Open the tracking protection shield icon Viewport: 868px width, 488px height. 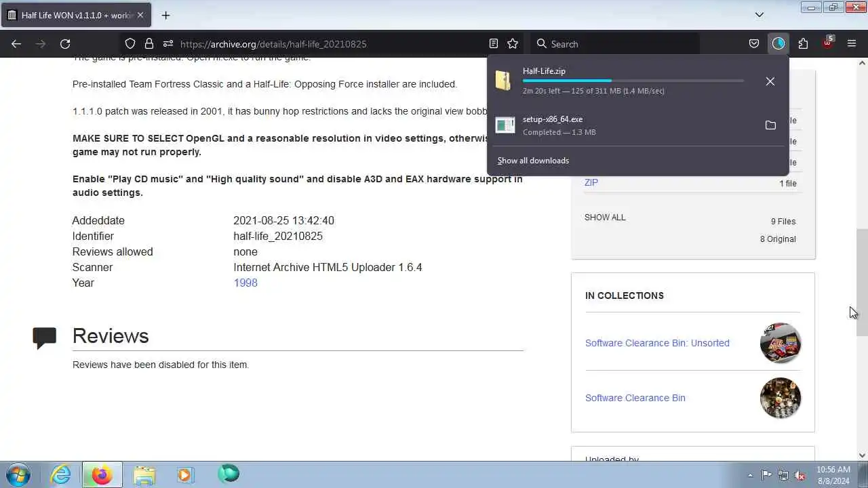point(130,43)
